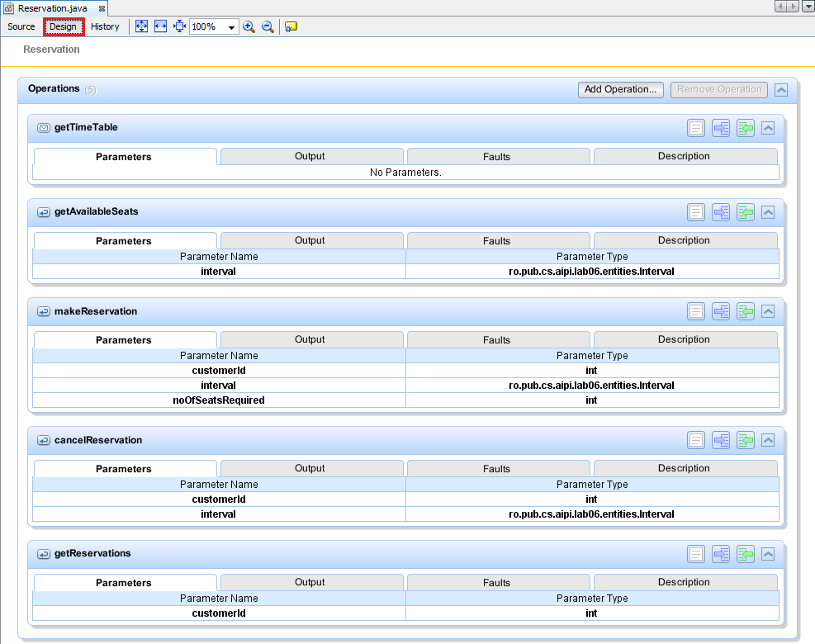Click the Fit Within Window icon
Screen dimensions: 815x644
(x=179, y=26)
